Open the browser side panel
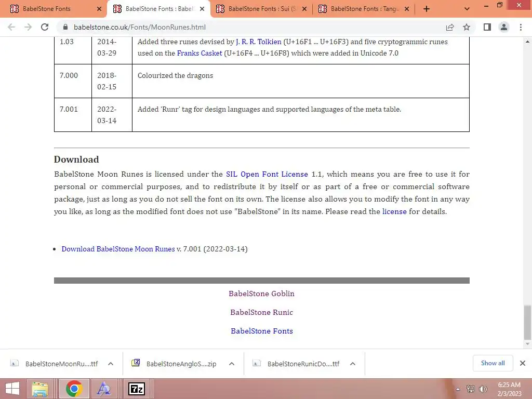Viewport: 532px width, 399px height. [x=487, y=27]
